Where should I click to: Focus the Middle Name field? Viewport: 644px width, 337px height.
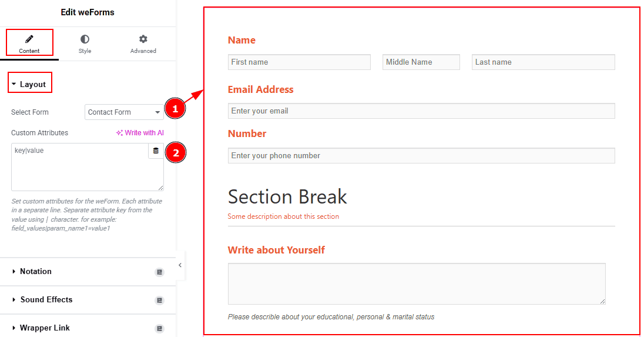coord(421,62)
